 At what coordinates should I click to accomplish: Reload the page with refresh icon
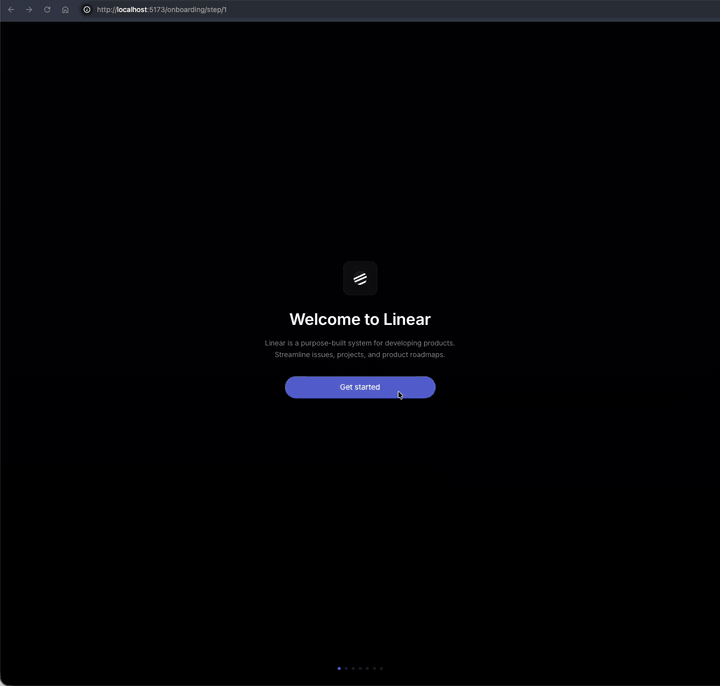(47, 10)
